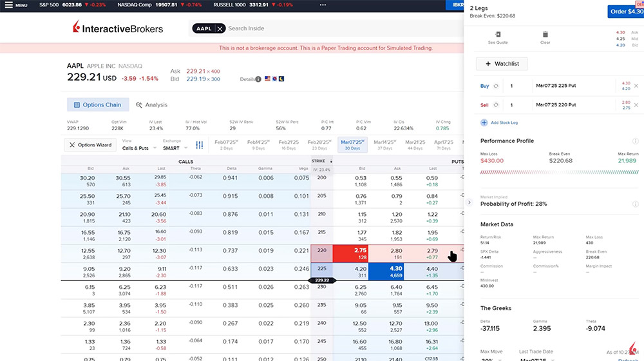Add strategy to Watchlist
Image resolution: width=644 pixels, height=361 pixels.
502,64
